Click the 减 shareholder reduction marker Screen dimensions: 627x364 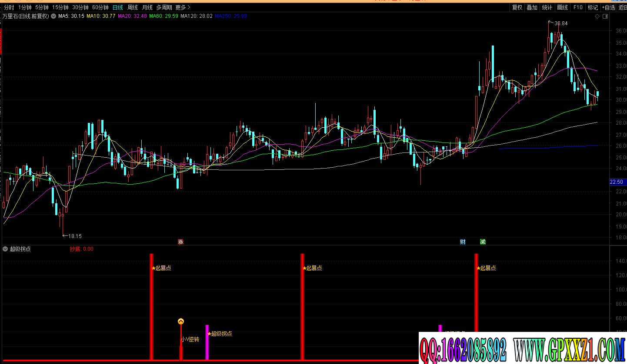(483, 242)
